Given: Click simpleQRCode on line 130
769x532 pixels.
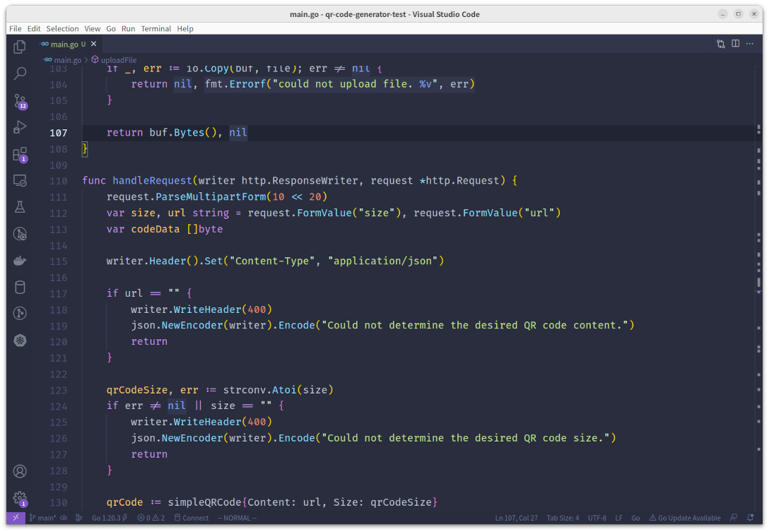Looking at the screenshot, I should click(x=204, y=502).
